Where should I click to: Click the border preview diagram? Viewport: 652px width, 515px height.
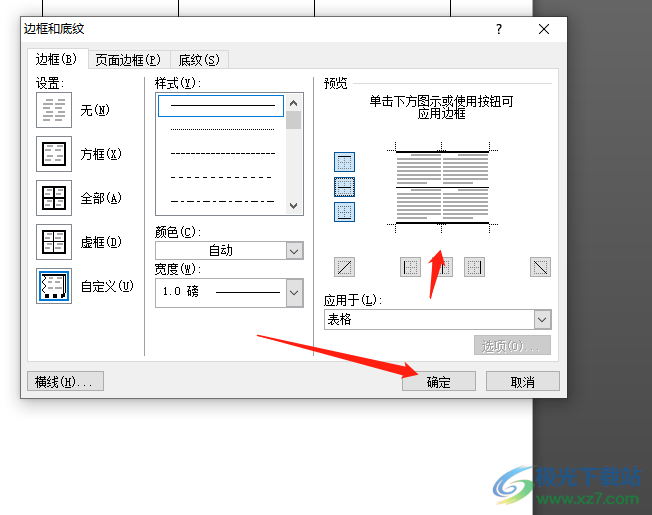pos(442,187)
